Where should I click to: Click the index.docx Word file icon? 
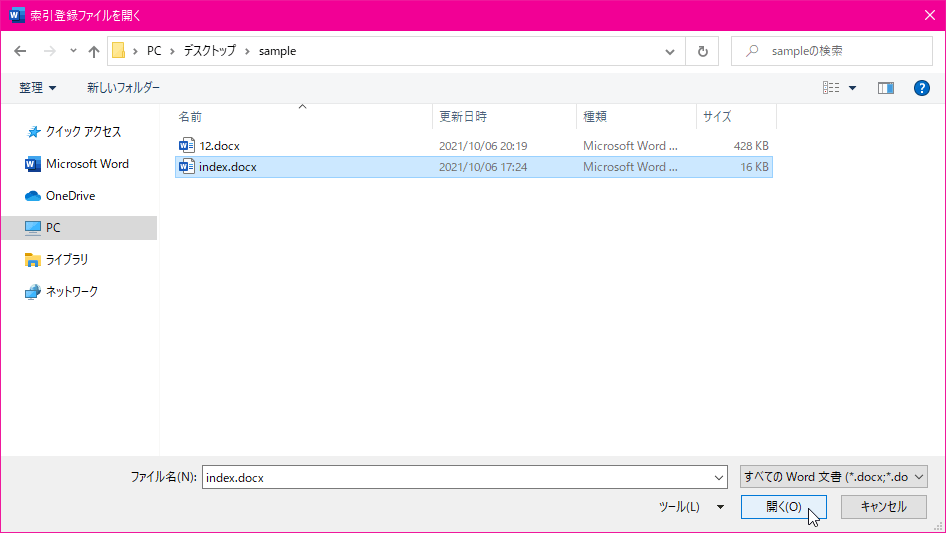[x=186, y=167]
